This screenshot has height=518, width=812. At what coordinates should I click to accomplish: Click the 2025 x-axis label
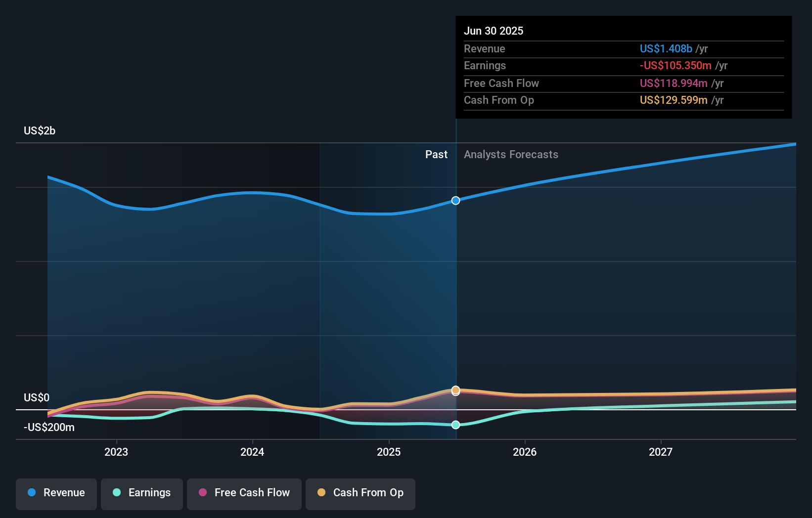pos(389,452)
